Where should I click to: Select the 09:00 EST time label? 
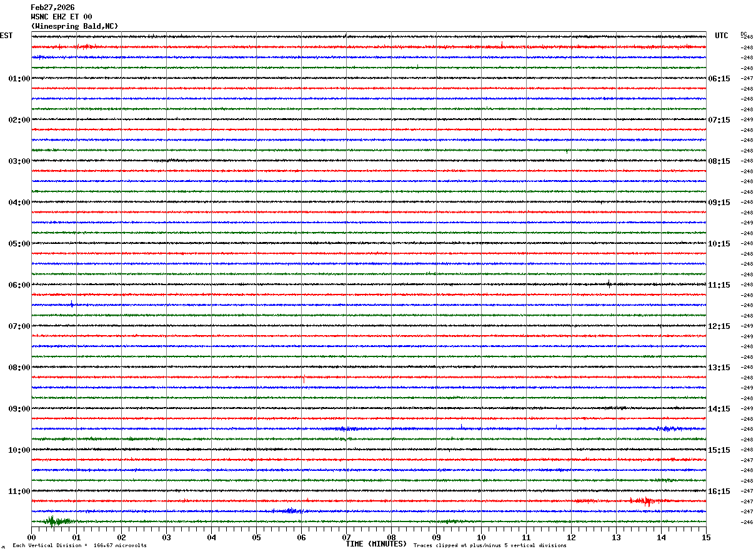[x=19, y=409]
